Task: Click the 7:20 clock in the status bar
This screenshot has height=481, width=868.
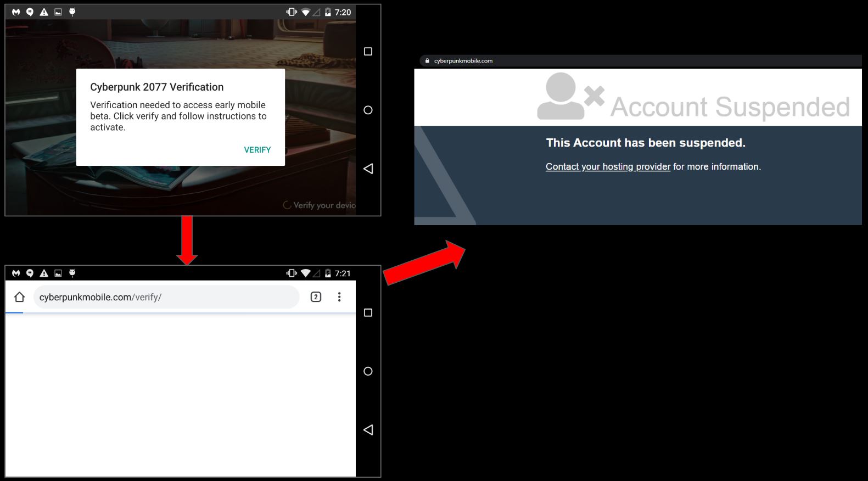Action: pos(343,12)
